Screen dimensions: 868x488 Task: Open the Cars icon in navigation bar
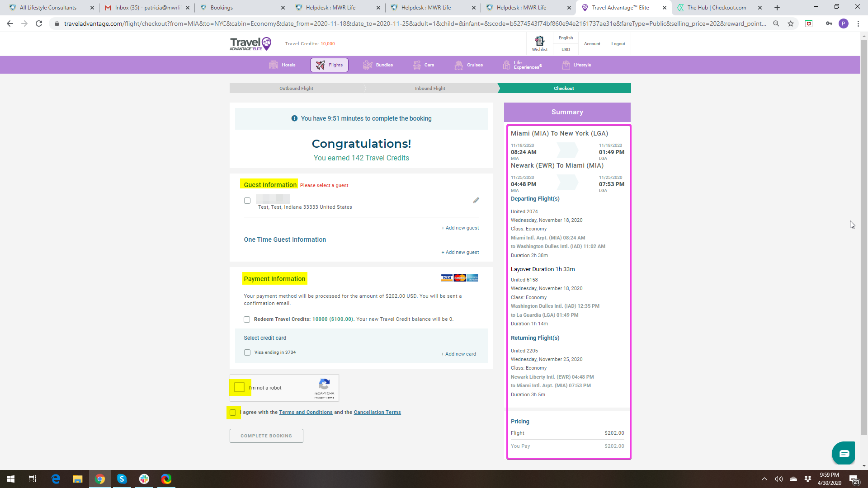(417, 65)
